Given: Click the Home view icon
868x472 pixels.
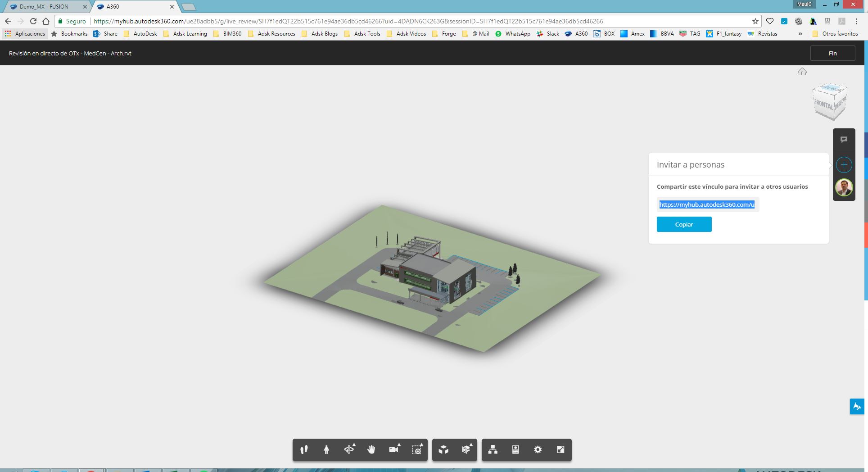Looking at the screenshot, I should point(802,72).
